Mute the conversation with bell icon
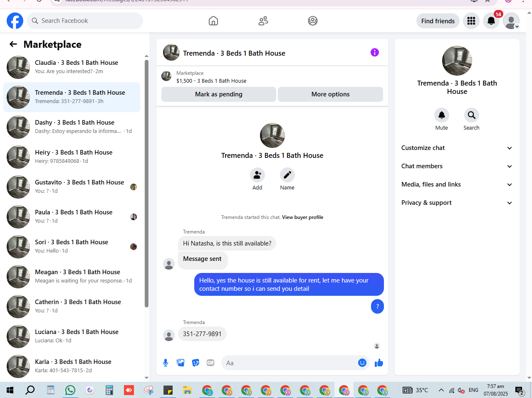This screenshot has width=532, height=398. [442, 115]
